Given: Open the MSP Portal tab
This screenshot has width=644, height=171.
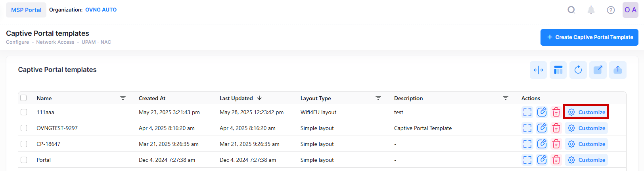Looking at the screenshot, I should click(26, 10).
